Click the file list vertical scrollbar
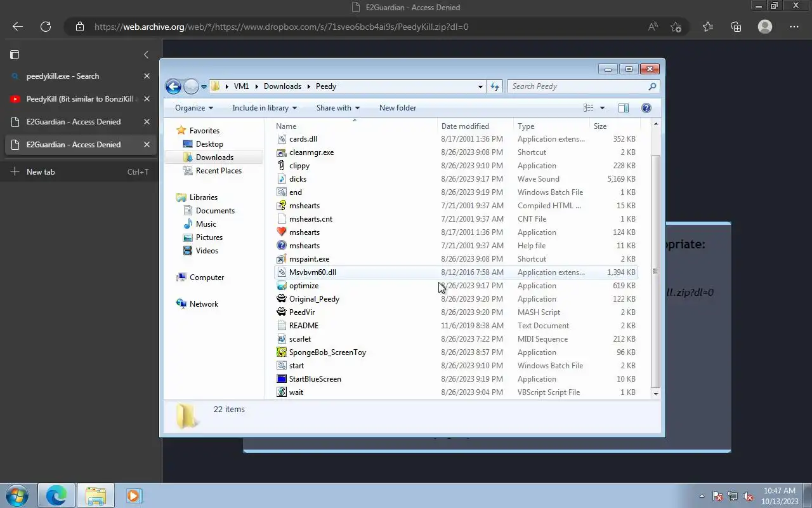812x508 pixels. tap(655, 272)
